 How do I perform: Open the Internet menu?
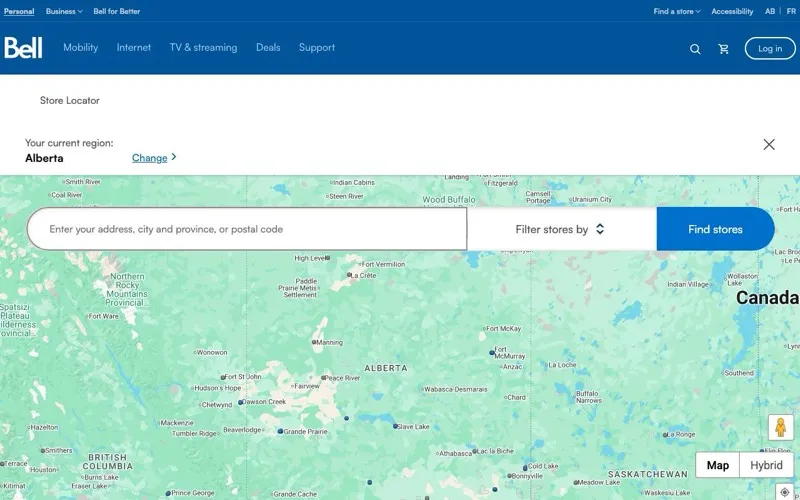point(134,47)
